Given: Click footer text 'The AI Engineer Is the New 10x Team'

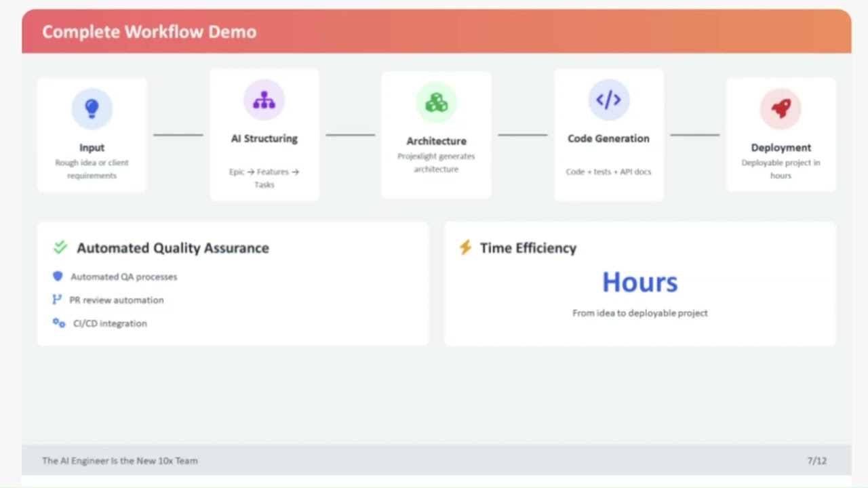Looking at the screenshot, I should [120, 461].
